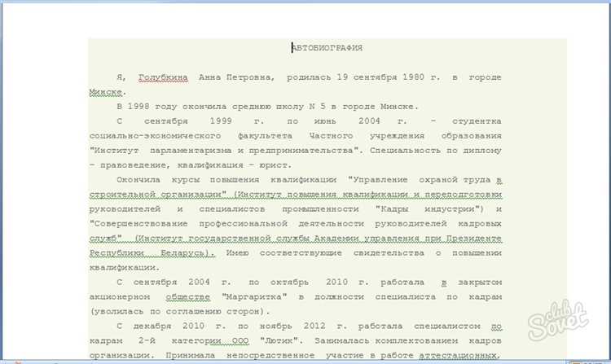Viewport: 611px width, 364px height.
Task: Click the word должности
Action: [x=339, y=297]
